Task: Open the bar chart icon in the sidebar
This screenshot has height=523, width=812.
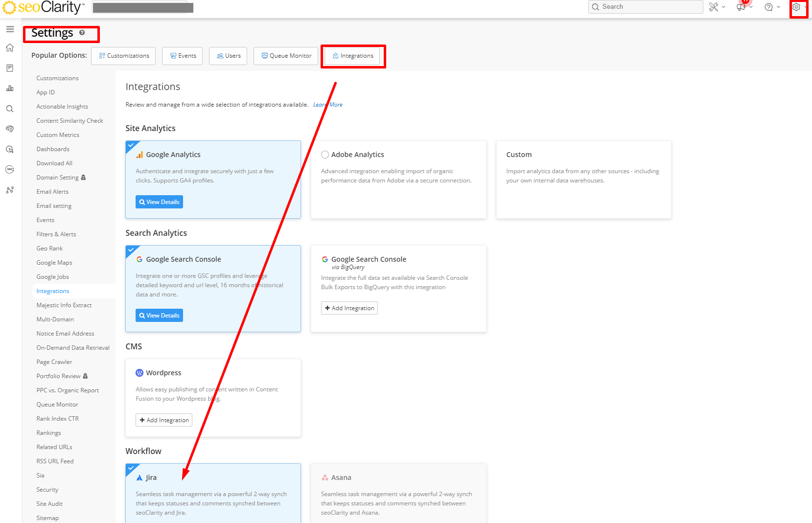Action: coord(10,89)
